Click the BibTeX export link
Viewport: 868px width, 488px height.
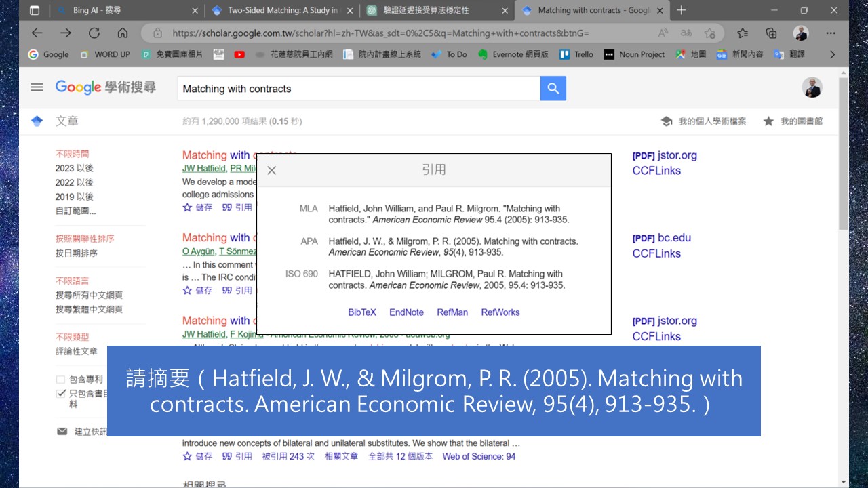[361, 312]
